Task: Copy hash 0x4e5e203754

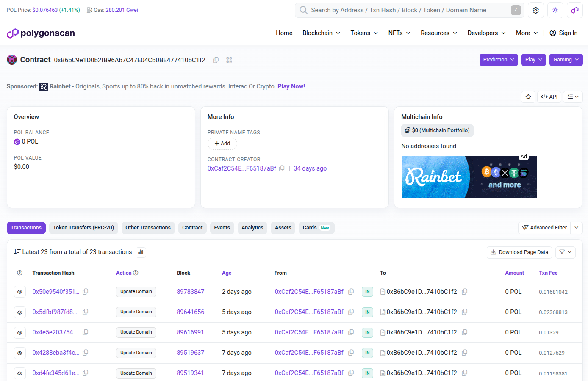Action: [x=86, y=332]
